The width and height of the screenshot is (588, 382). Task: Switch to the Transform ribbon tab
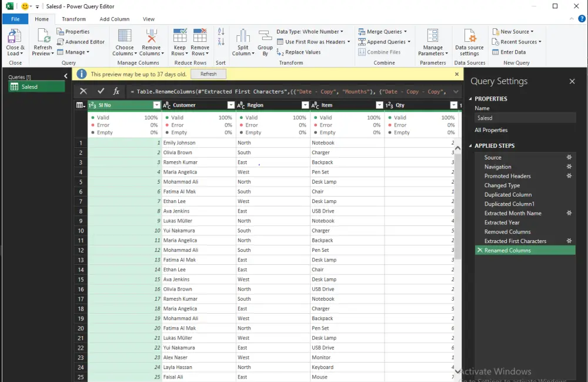coord(73,18)
